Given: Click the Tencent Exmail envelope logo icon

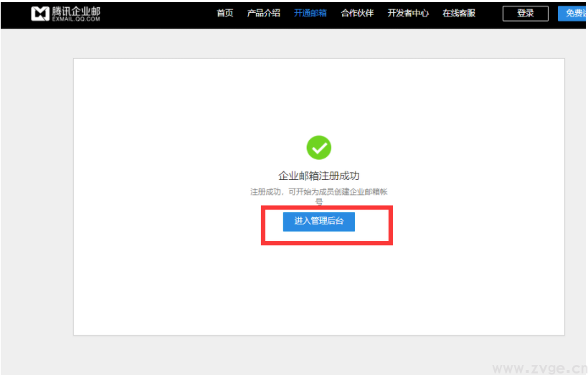Looking at the screenshot, I should point(40,14).
